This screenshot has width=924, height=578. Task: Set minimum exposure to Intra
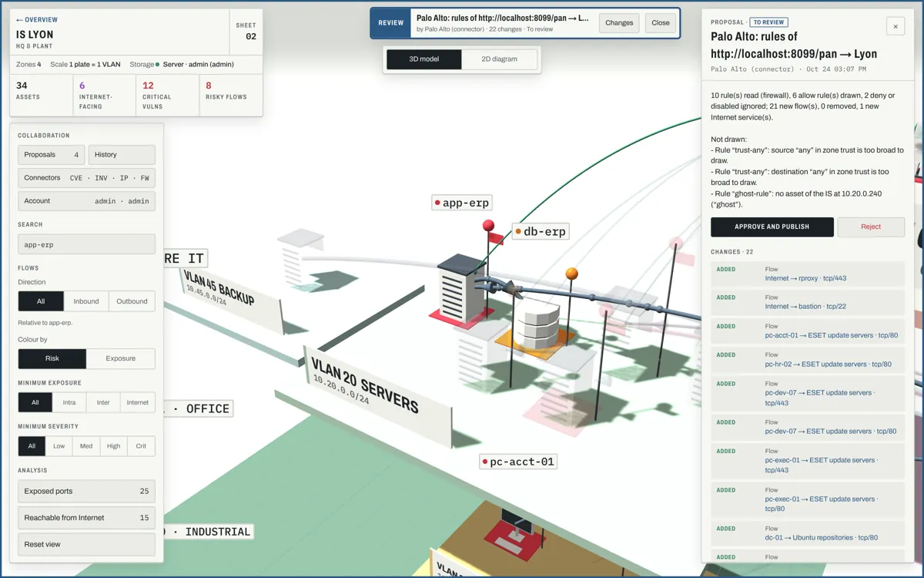click(69, 402)
